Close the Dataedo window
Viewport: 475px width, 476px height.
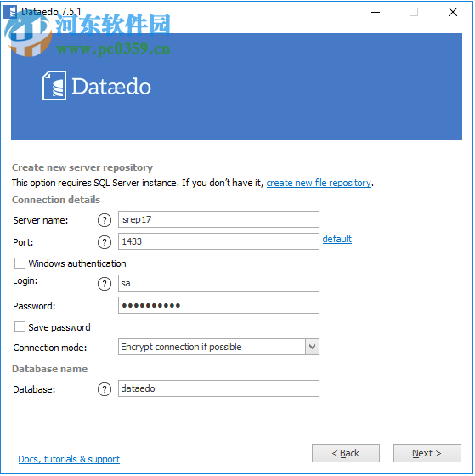pos(453,12)
